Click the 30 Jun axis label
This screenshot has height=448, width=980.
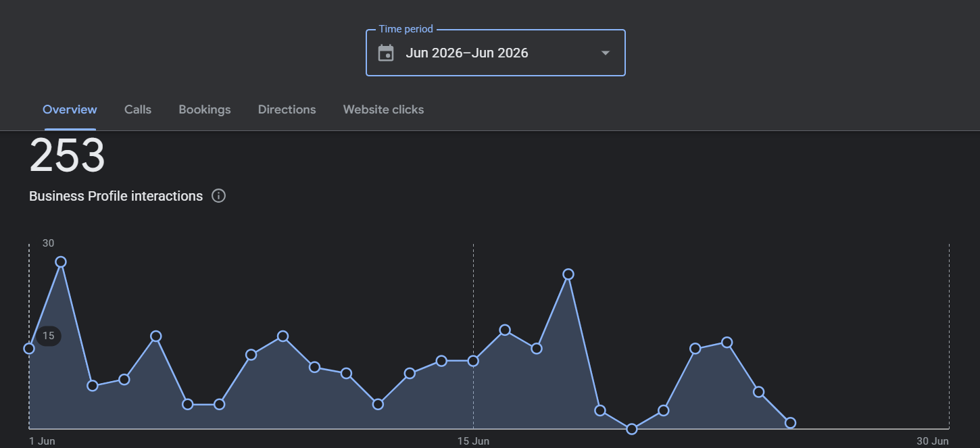click(933, 441)
